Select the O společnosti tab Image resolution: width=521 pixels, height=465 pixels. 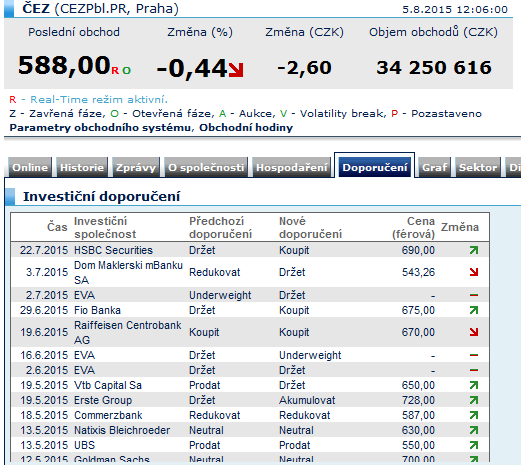pyautogui.click(x=206, y=167)
